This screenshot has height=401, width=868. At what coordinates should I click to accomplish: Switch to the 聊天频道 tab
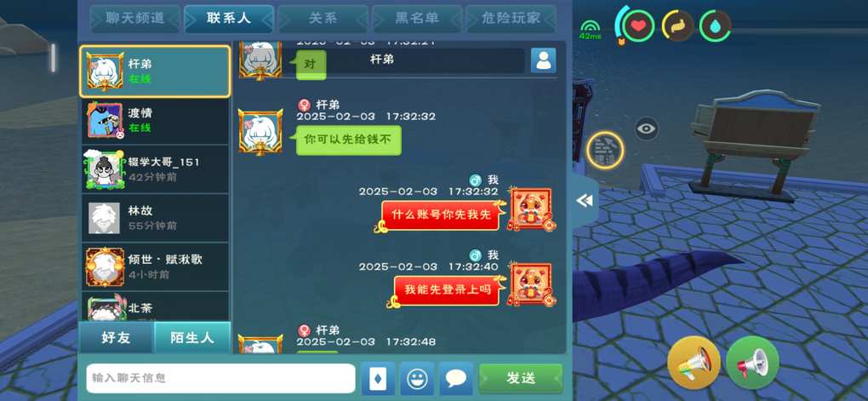[x=135, y=18]
